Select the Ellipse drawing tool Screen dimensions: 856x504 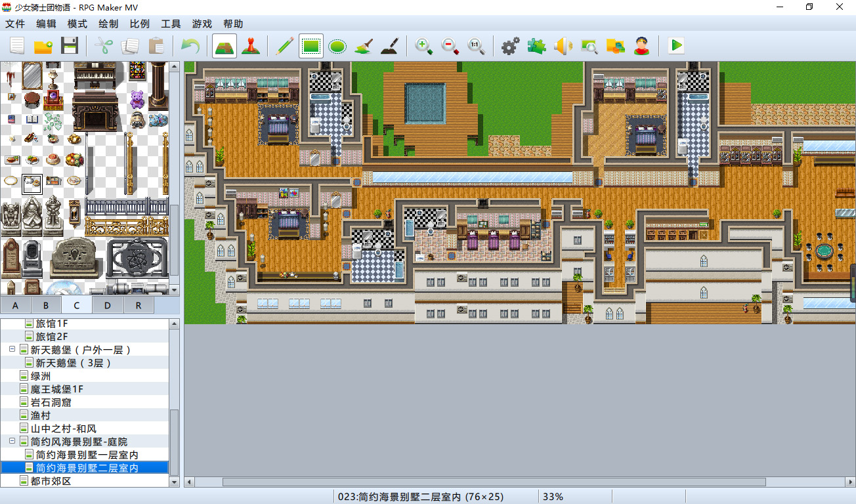[x=337, y=46]
